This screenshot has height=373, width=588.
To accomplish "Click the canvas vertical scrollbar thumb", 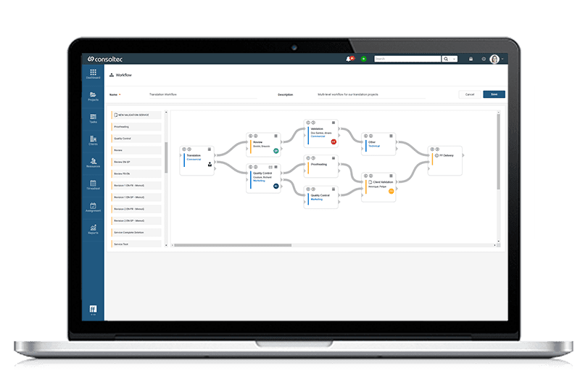I will pos(498,152).
